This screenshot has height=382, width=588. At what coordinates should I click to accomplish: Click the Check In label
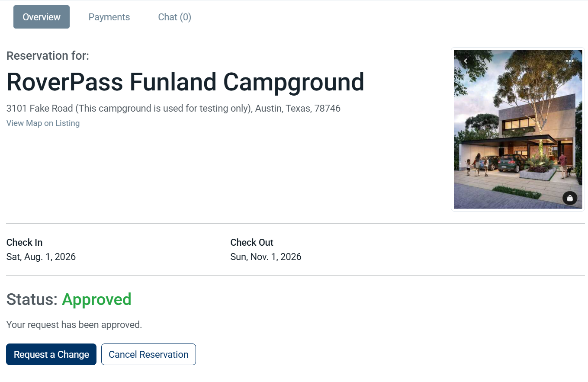click(x=24, y=242)
